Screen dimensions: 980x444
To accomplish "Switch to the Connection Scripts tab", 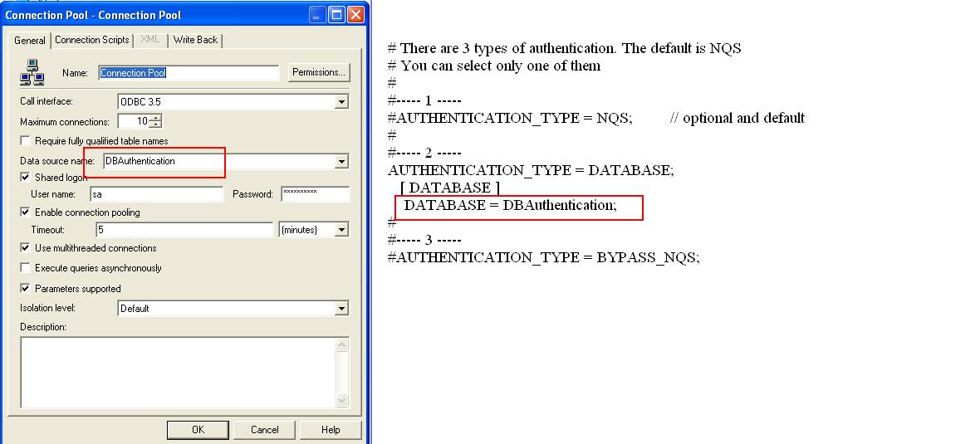I will click(x=92, y=40).
